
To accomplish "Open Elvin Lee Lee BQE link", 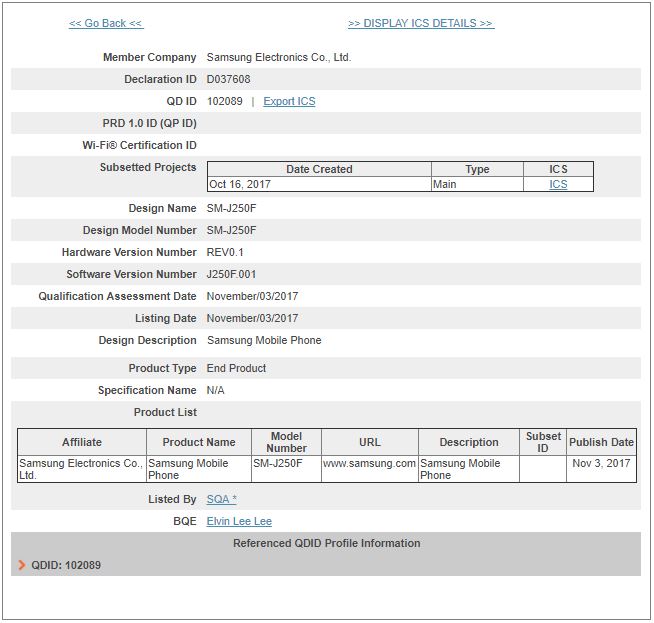I will coord(239,521).
